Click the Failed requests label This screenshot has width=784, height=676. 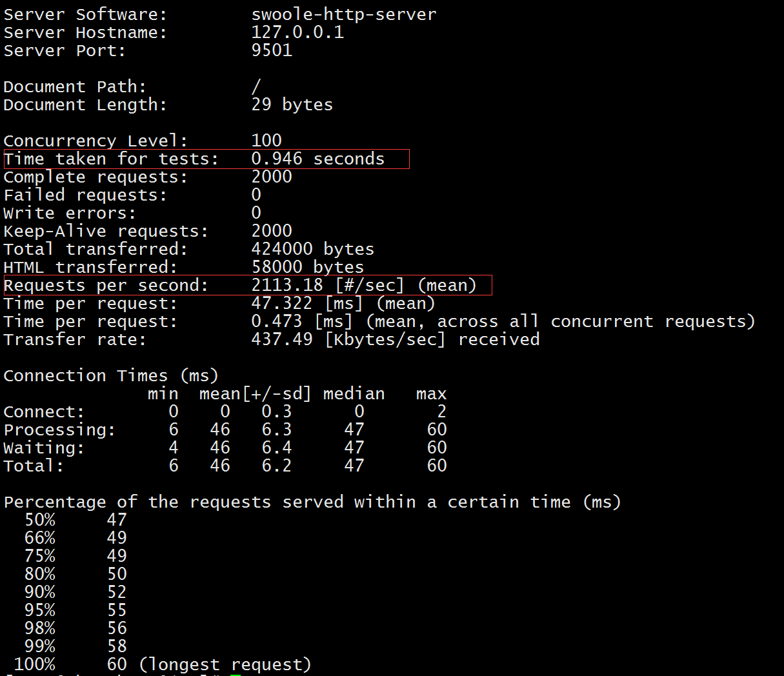(x=85, y=195)
